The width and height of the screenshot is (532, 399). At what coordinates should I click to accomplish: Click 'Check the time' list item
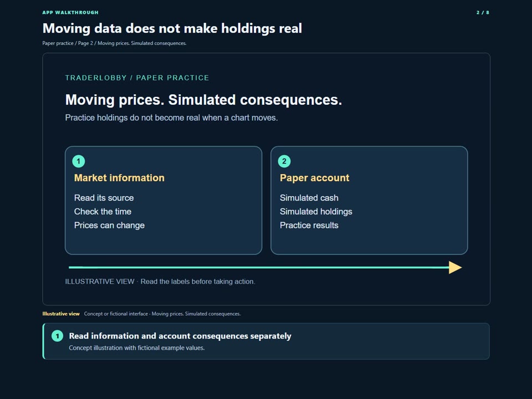[103, 211]
